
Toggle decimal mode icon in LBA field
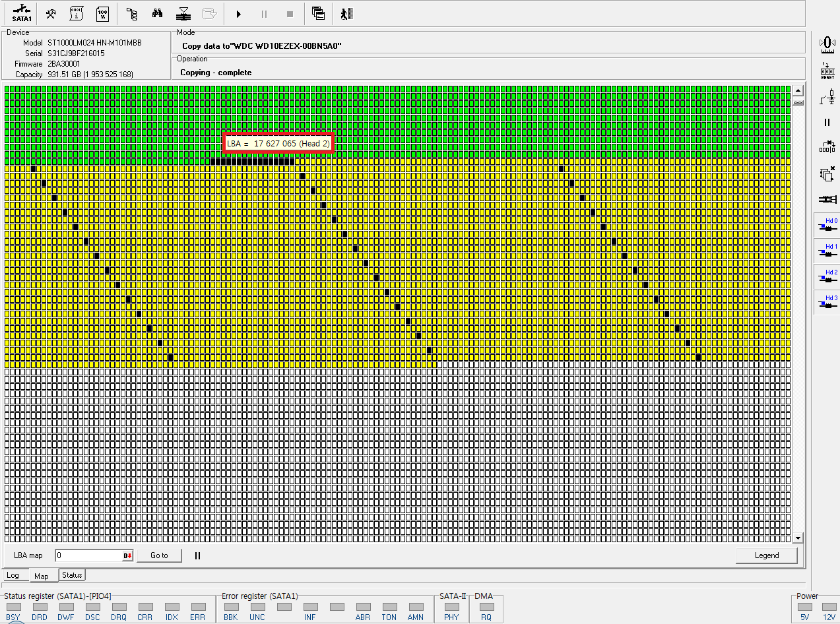point(127,556)
